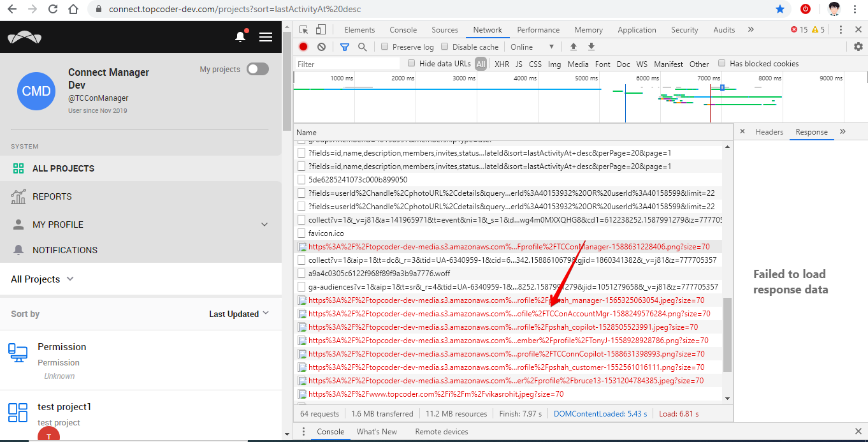Open the console drawer menu dots

coord(303,432)
